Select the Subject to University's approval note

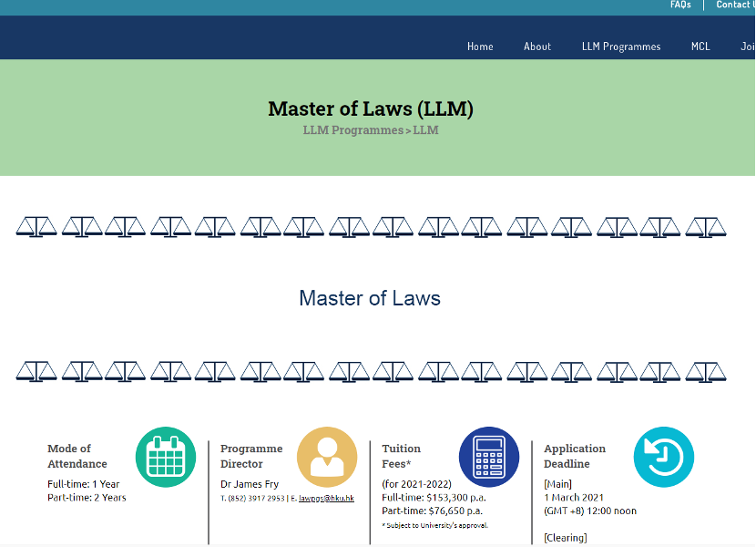point(434,525)
